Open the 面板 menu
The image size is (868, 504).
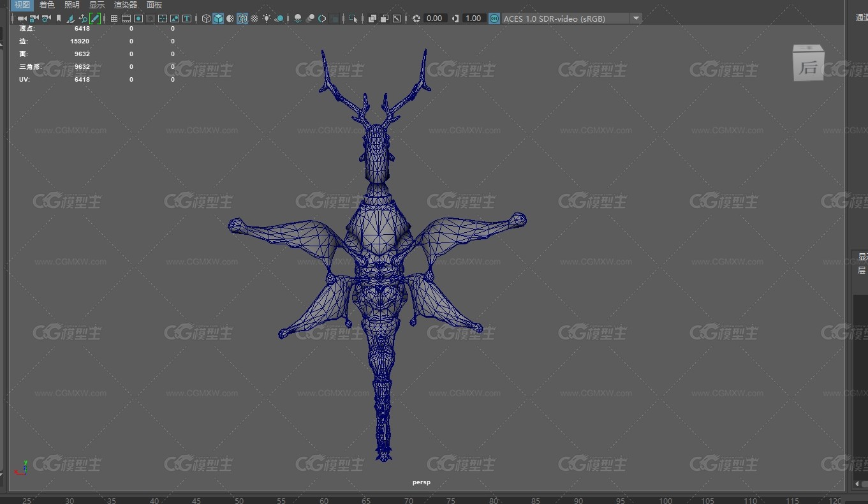[154, 5]
